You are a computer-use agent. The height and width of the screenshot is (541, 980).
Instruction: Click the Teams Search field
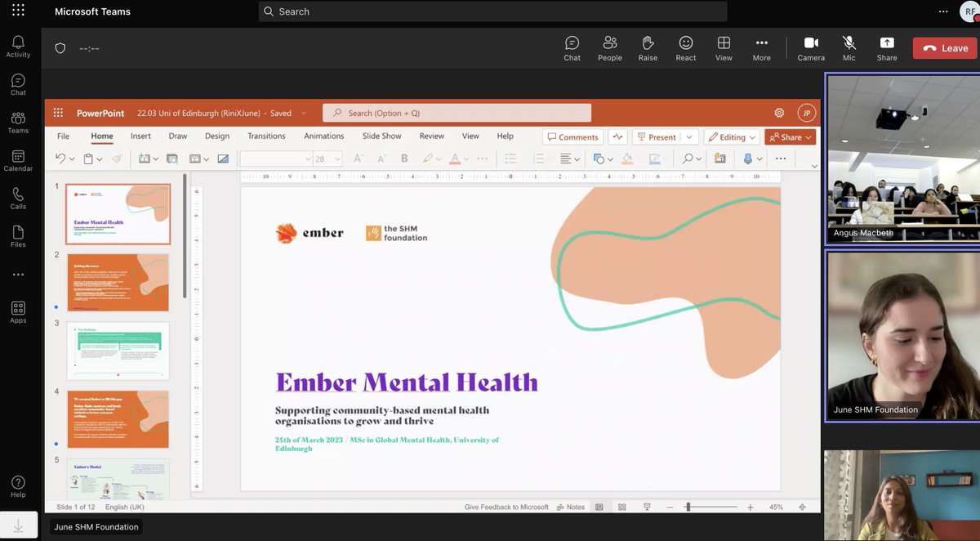point(492,11)
